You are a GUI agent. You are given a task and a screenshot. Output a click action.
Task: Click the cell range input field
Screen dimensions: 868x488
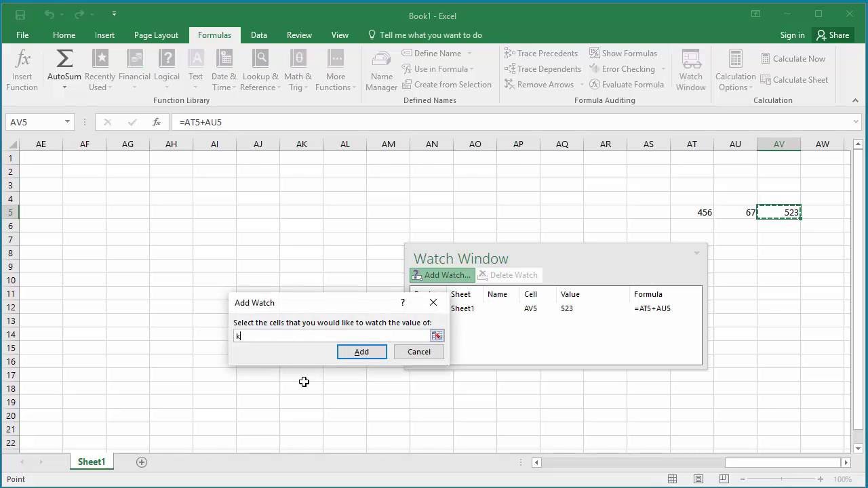(332, 335)
